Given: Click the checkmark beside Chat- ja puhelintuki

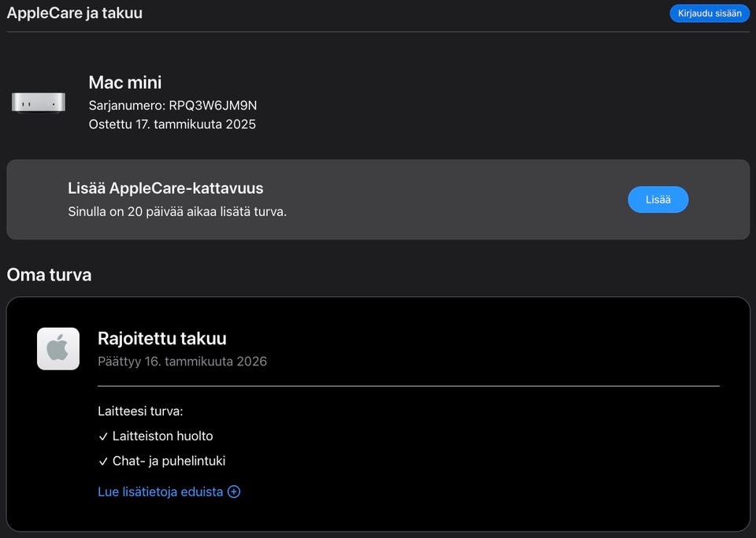Looking at the screenshot, I should [103, 462].
